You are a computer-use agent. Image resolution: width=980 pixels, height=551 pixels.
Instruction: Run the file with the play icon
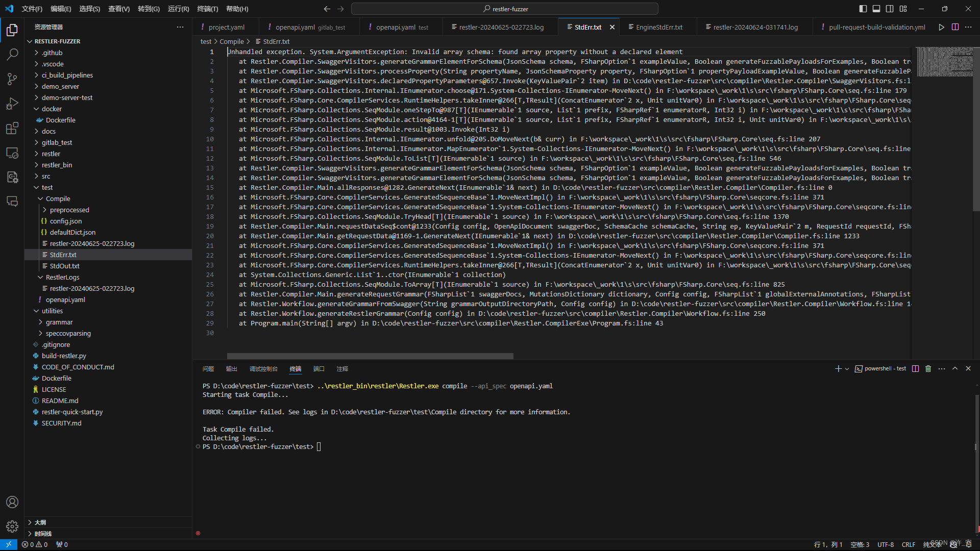pyautogui.click(x=941, y=27)
